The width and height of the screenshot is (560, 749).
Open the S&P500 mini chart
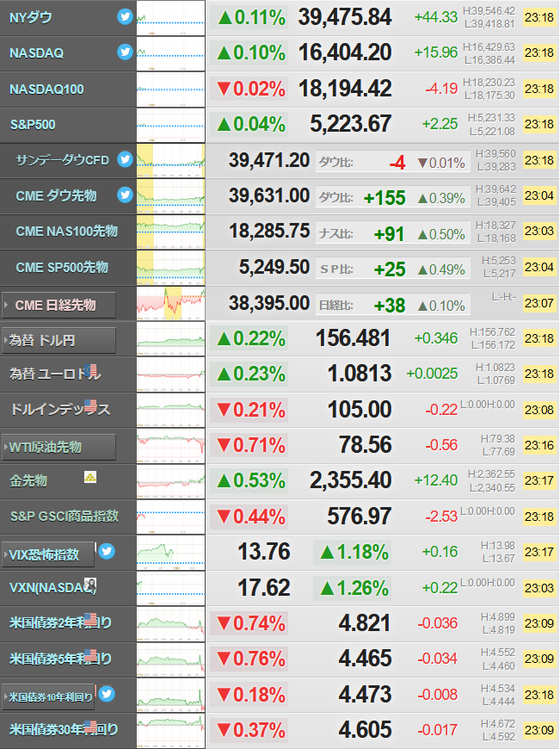pyautogui.click(x=171, y=125)
